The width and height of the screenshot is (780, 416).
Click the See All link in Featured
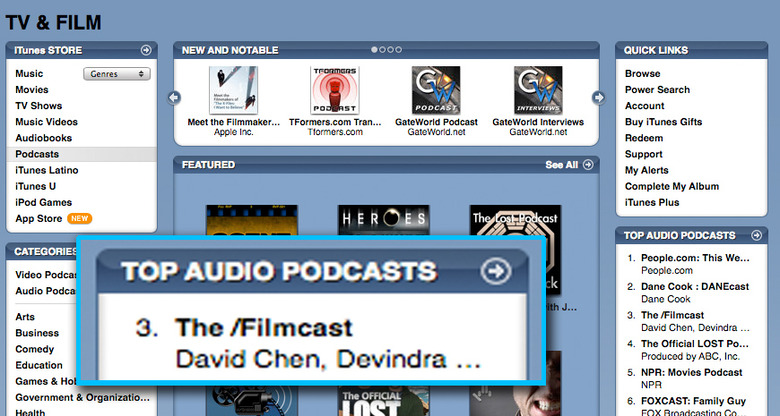[562, 165]
